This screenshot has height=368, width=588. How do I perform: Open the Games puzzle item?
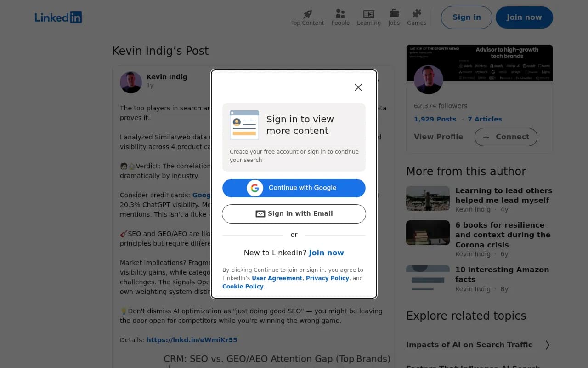(417, 17)
